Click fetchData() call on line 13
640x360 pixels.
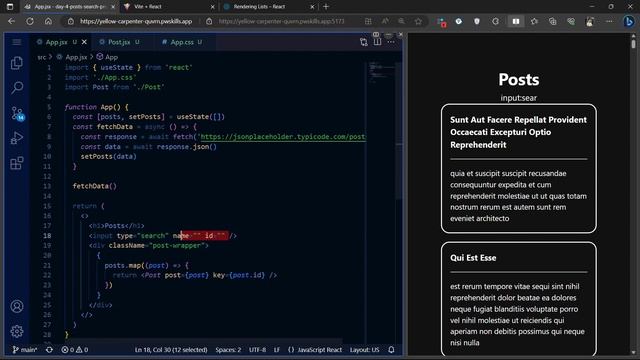[95, 186]
